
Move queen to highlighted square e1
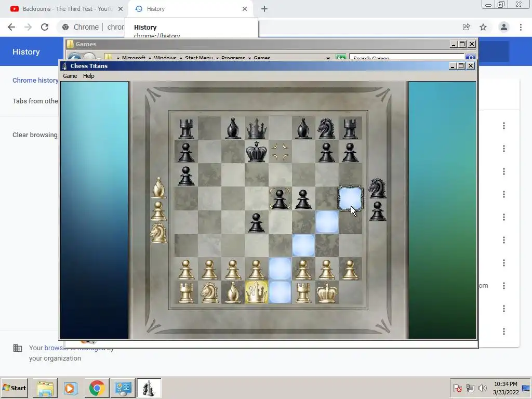[x=280, y=292]
